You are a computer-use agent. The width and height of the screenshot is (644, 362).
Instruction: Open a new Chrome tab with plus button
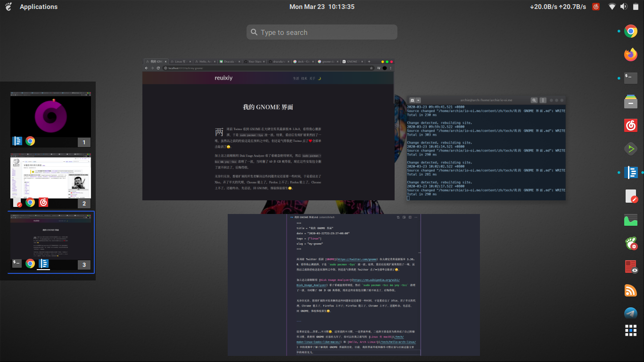coord(369,62)
